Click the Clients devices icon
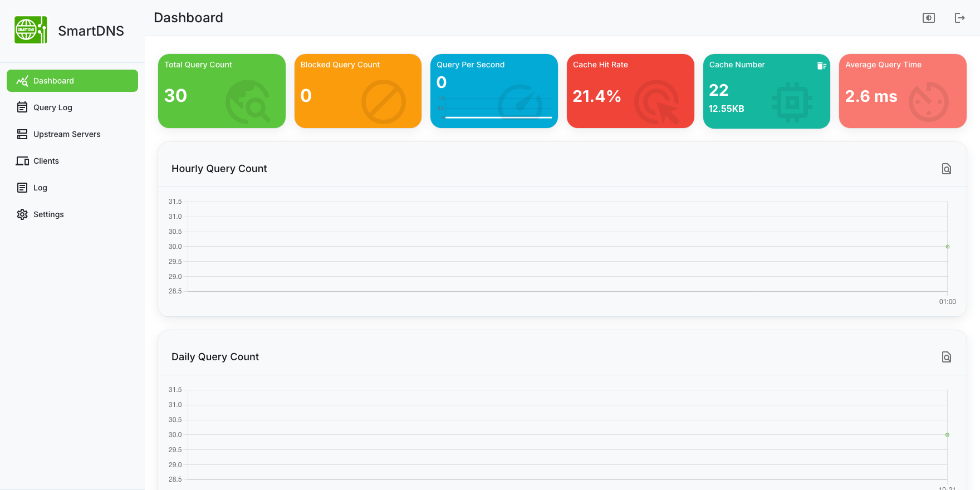Viewport: 980px width, 490px height. [22, 161]
